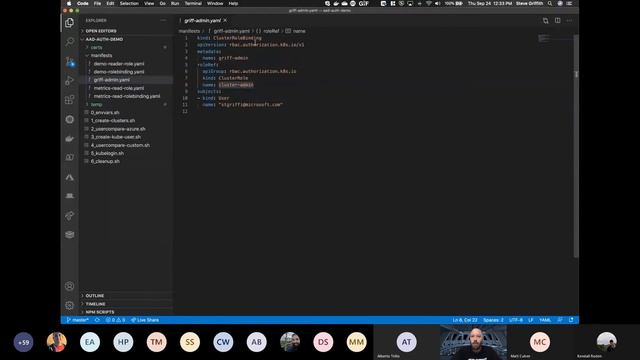The height and width of the screenshot is (360, 640).
Task: Open the Docker whale icon in activity bar
Action: (x=69, y=139)
